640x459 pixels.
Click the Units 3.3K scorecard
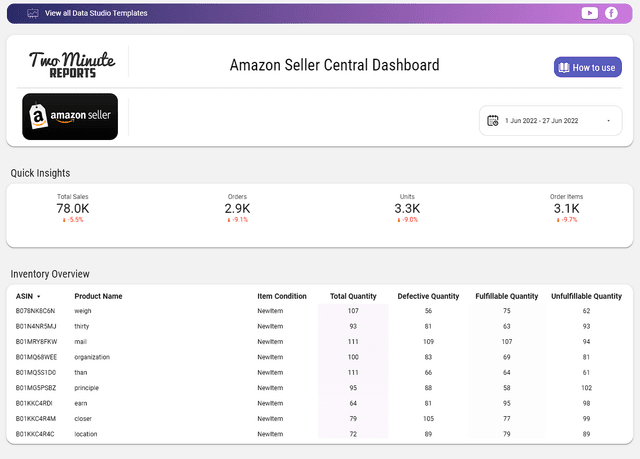407,208
